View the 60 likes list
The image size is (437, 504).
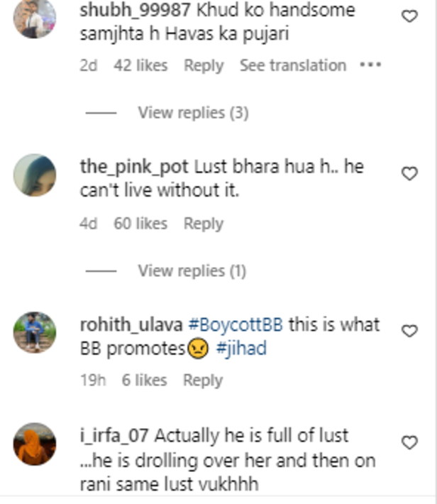point(140,224)
